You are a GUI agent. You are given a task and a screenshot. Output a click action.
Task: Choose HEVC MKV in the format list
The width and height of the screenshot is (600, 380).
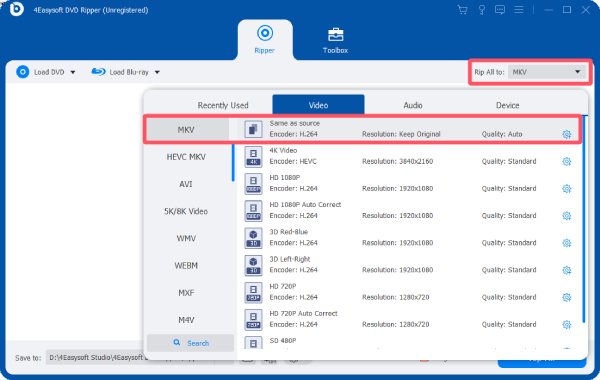[x=186, y=157]
